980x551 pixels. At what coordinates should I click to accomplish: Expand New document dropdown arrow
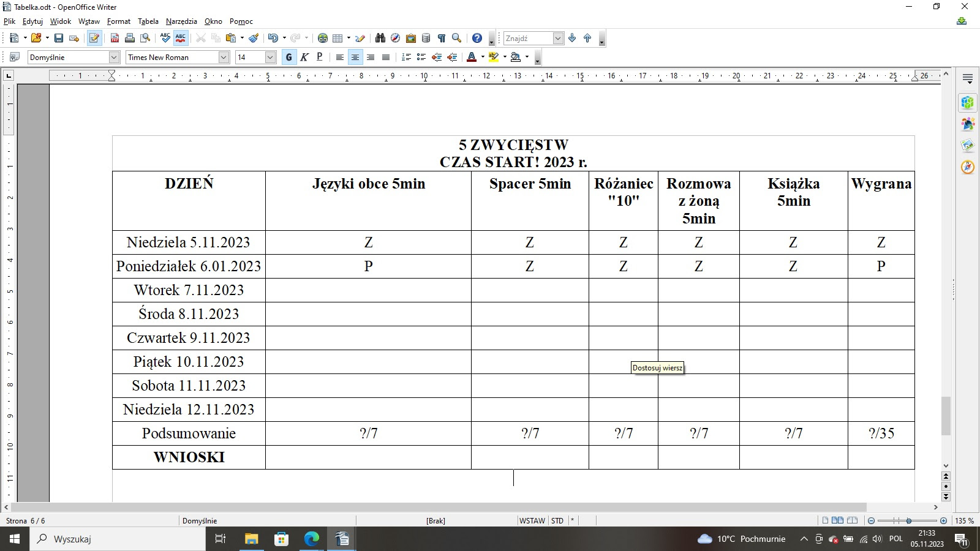point(25,38)
